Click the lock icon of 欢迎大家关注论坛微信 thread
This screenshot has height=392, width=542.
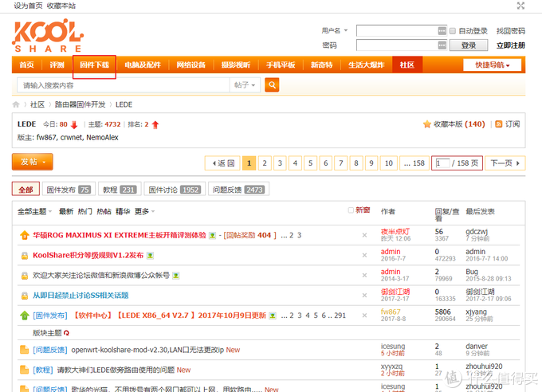click(x=25, y=276)
